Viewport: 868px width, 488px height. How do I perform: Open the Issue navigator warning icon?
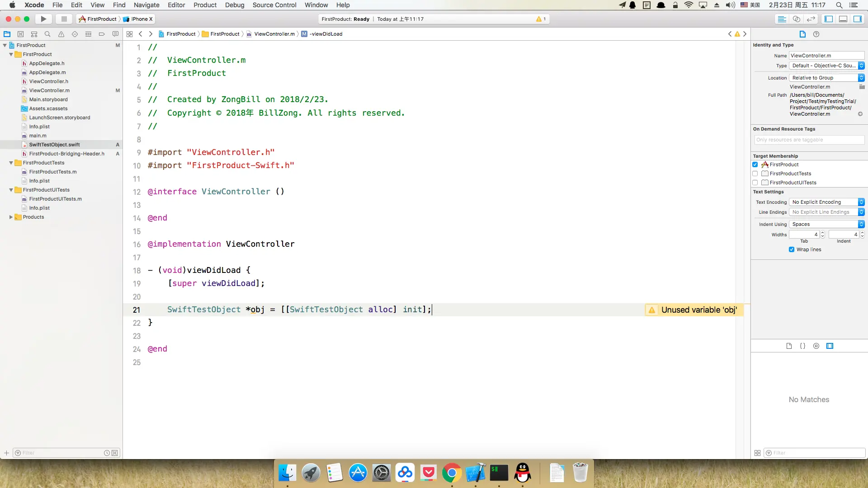[61, 34]
